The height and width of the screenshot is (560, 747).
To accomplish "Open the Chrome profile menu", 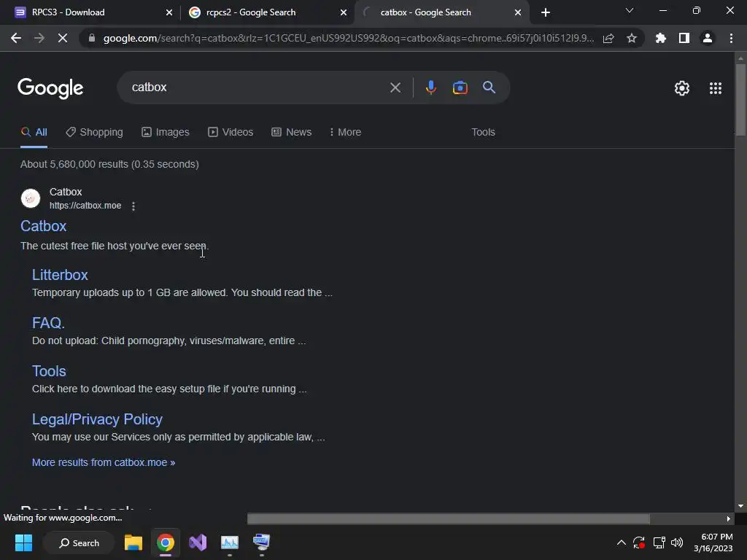I will pyautogui.click(x=708, y=38).
